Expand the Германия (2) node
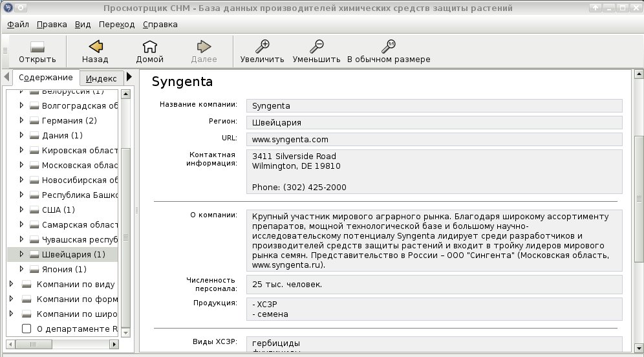This screenshot has height=357, width=644. click(21, 120)
